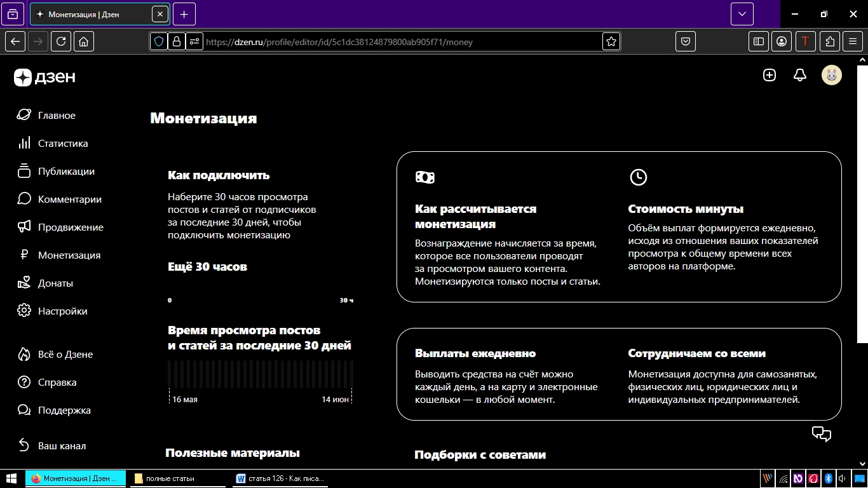Bookmark this page with the star
Screen dimensions: 868x488
(x=611, y=42)
